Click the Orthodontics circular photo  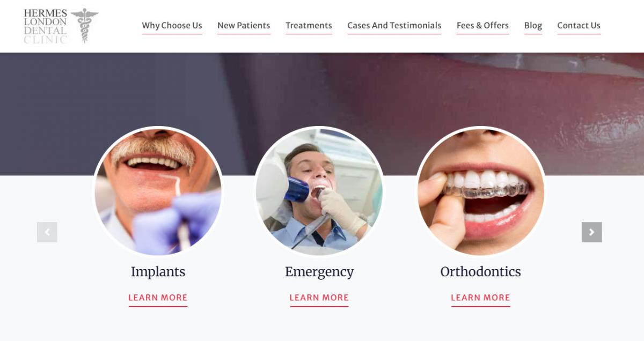481,191
